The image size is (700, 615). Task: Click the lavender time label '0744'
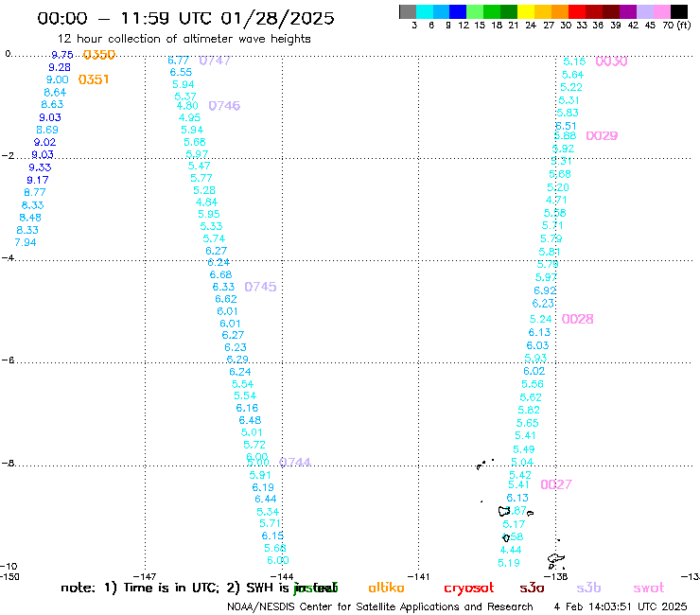(294, 462)
